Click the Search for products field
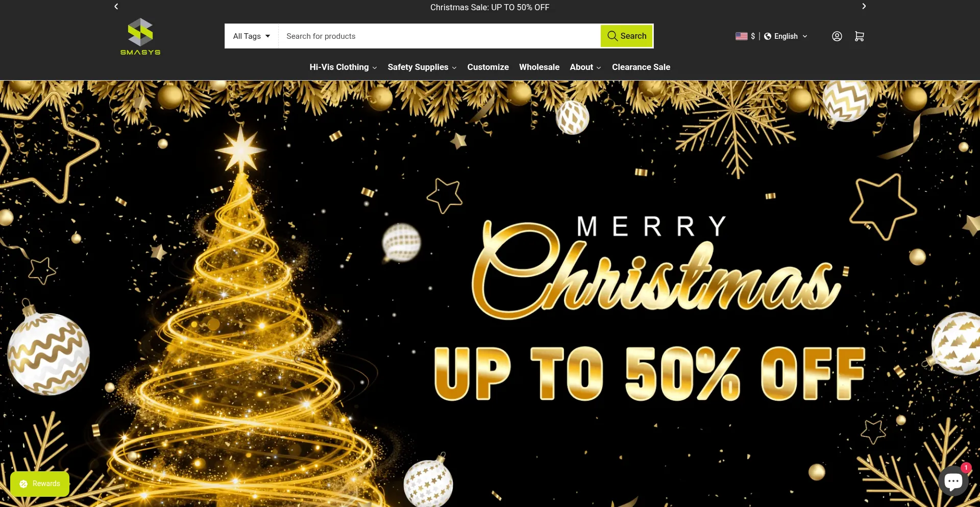980x507 pixels. pos(439,36)
